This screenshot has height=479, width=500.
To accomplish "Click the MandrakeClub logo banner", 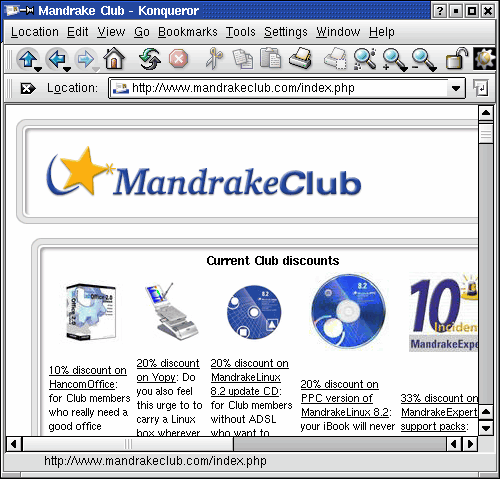I will (204, 171).
